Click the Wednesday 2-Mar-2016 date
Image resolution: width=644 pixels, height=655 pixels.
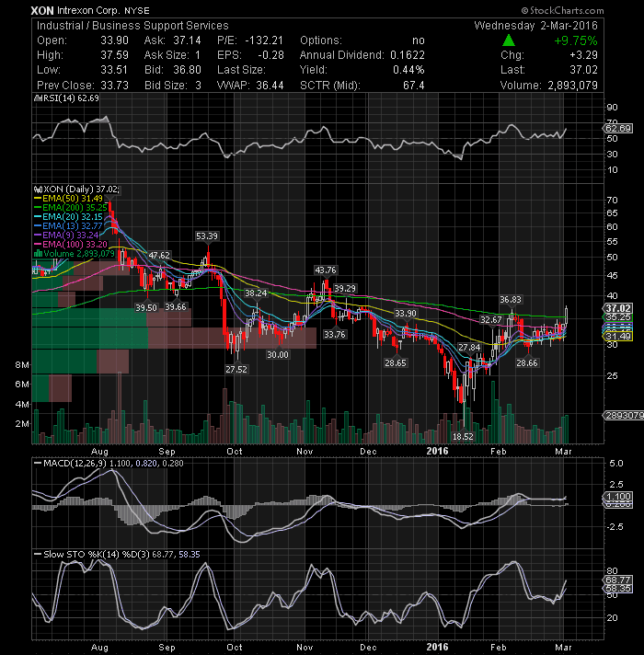click(535, 26)
